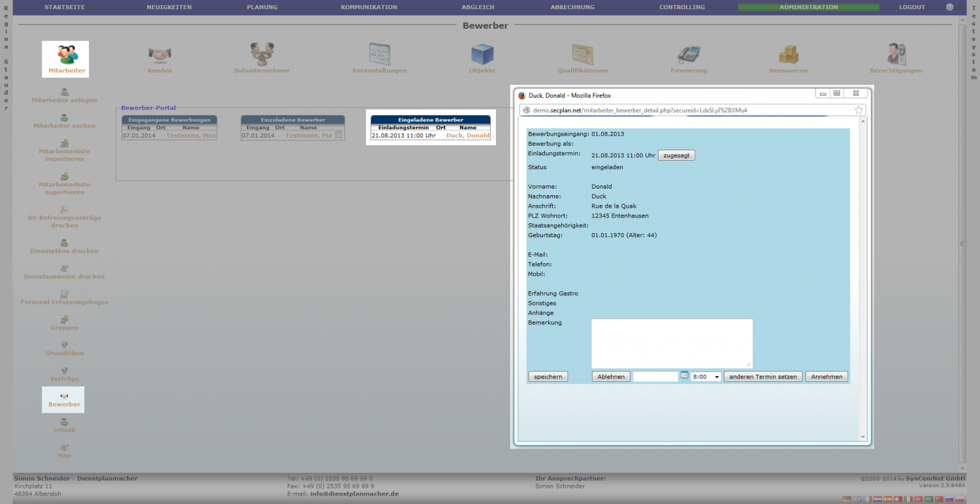This screenshot has width=980, height=504.
Task: Open applicant Duck, Donald
Action: (x=468, y=136)
